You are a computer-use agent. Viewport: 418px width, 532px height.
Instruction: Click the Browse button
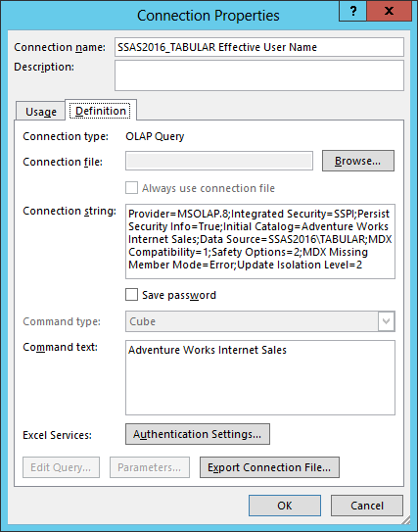[x=358, y=161]
